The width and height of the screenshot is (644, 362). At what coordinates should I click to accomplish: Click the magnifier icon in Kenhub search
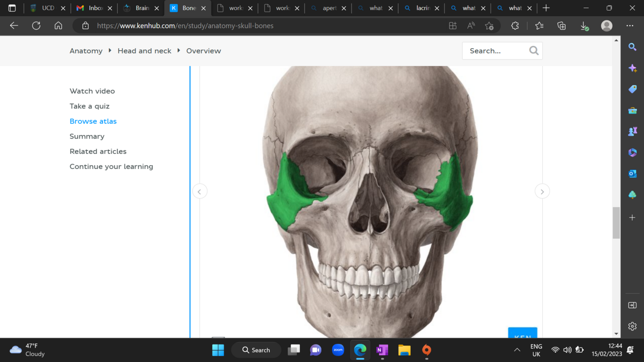click(534, 51)
